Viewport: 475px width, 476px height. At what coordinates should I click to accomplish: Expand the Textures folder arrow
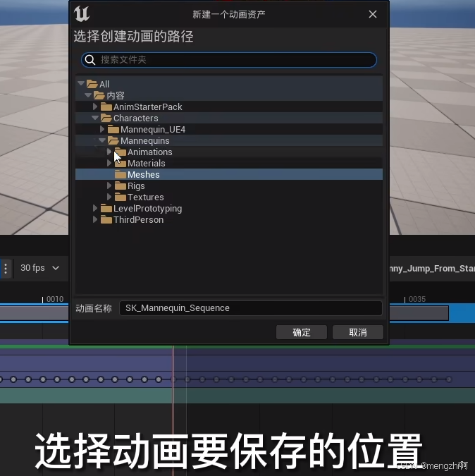(x=109, y=197)
